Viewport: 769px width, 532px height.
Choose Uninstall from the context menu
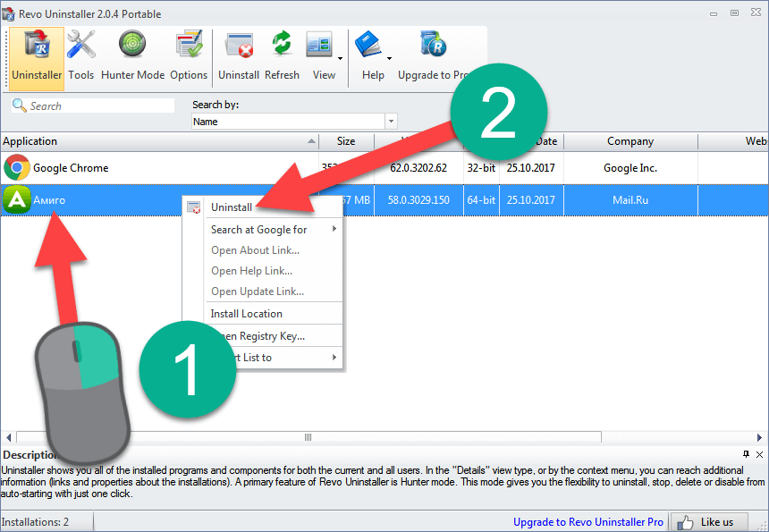click(232, 207)
